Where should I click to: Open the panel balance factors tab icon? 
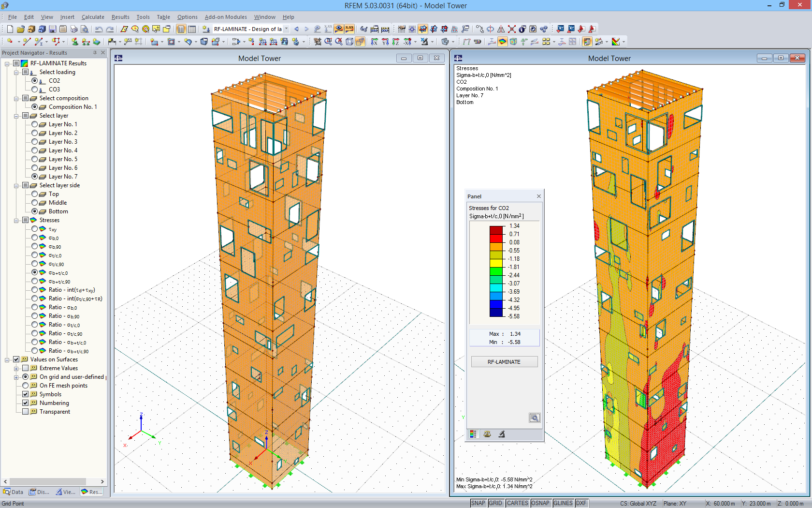click(x=487, y=434)
